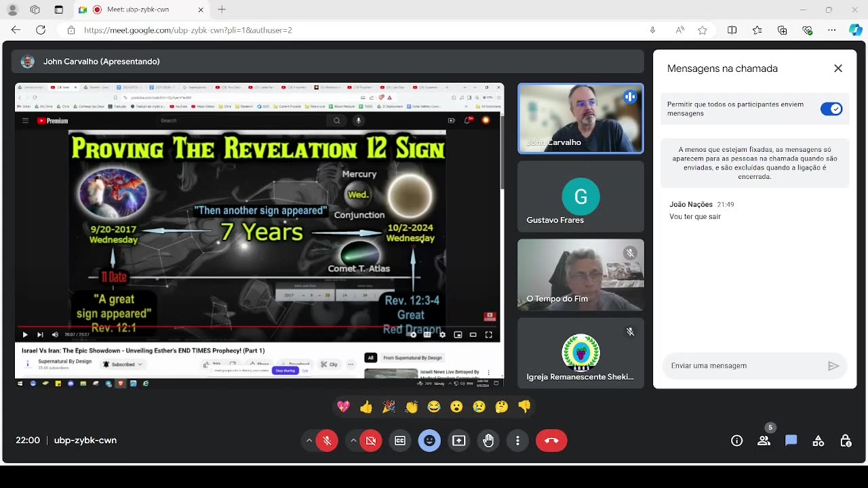Open more options three-dot menu
Viewport: 868px width, 488px height.
[x=517, y=441]
